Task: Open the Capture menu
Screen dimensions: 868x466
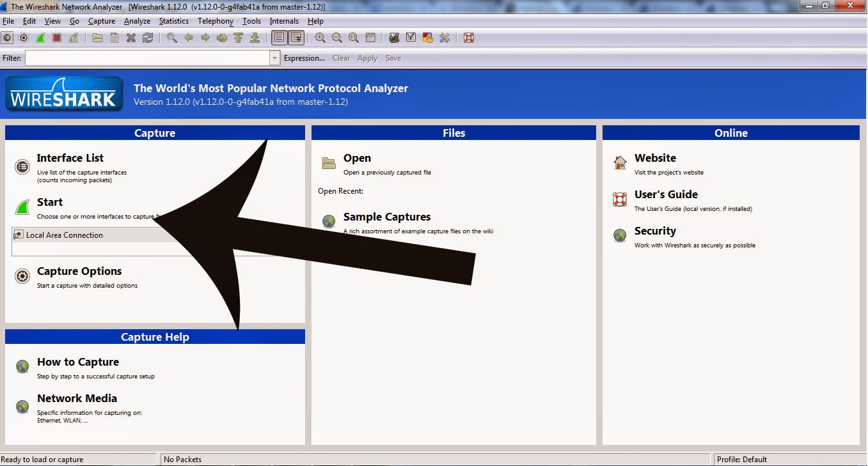Action: coord(102,21)
